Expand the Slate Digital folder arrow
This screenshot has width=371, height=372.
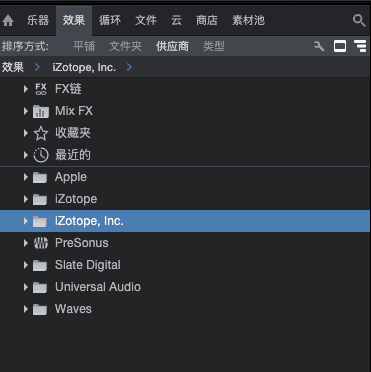point(25,265)
